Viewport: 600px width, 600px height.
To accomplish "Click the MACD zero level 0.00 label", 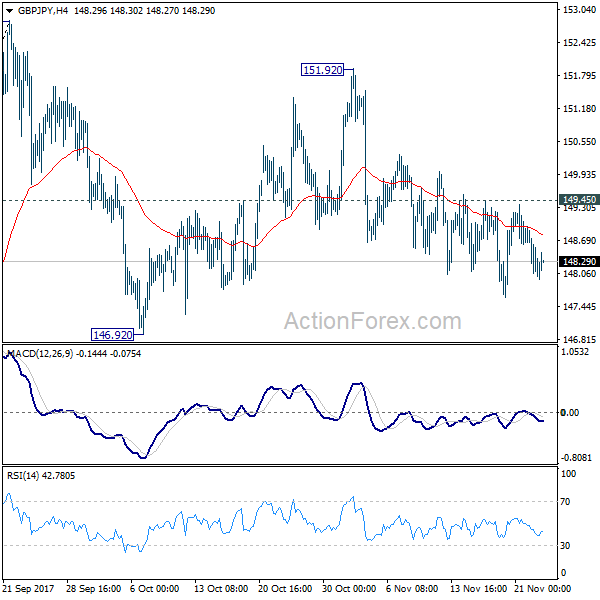I will 569,412.
